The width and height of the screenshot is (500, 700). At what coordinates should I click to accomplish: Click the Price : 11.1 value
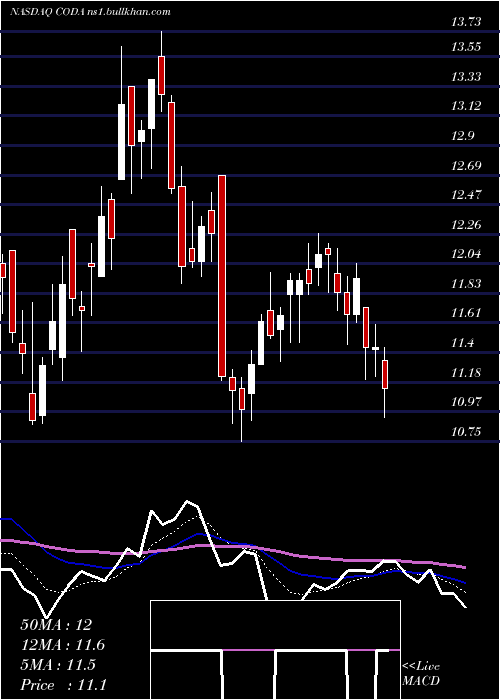[63, 685]
